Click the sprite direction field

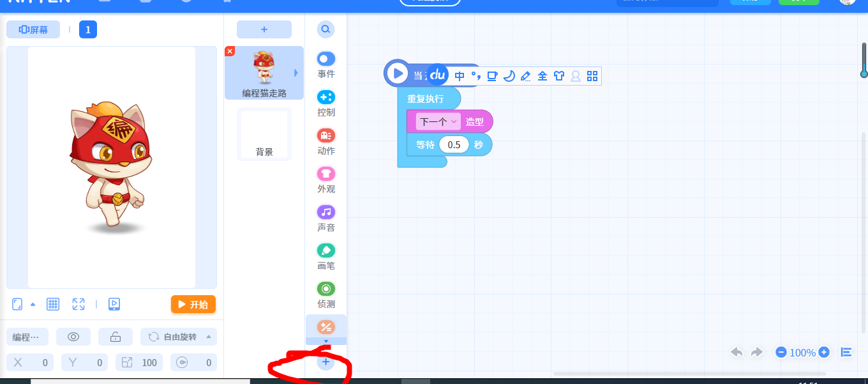194,362
